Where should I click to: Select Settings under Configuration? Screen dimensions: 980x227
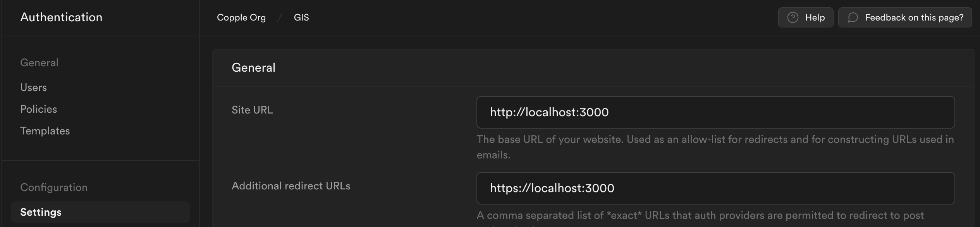coord(41,212)
